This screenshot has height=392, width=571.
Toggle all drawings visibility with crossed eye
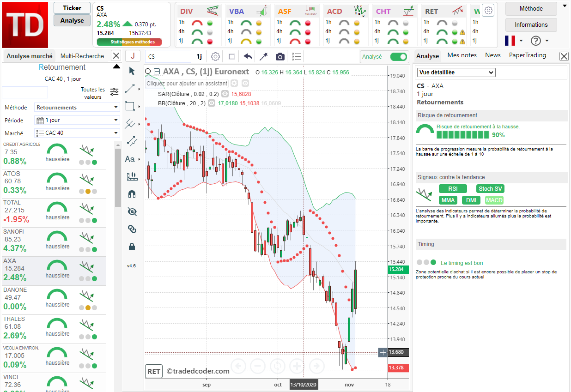click(x=132, y=211)
